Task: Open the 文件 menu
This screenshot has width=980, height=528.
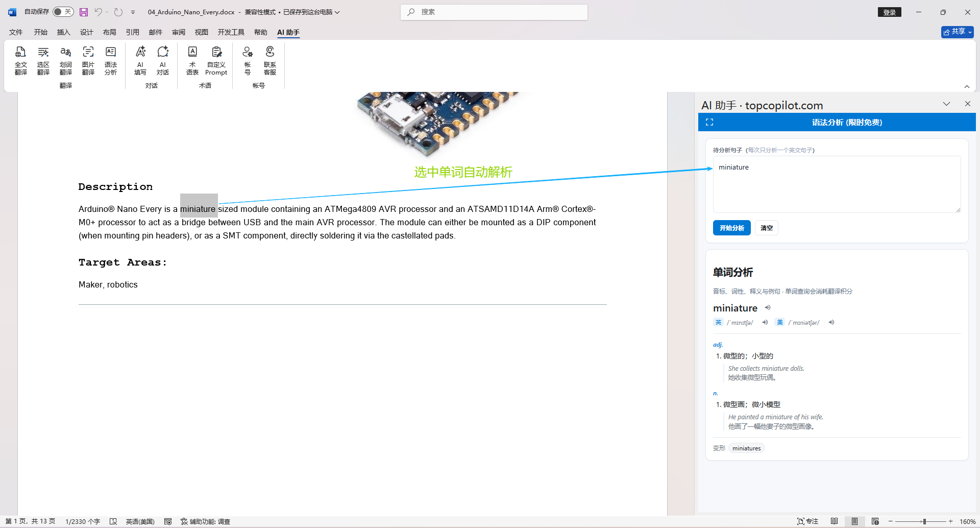Action: [16, 32]
